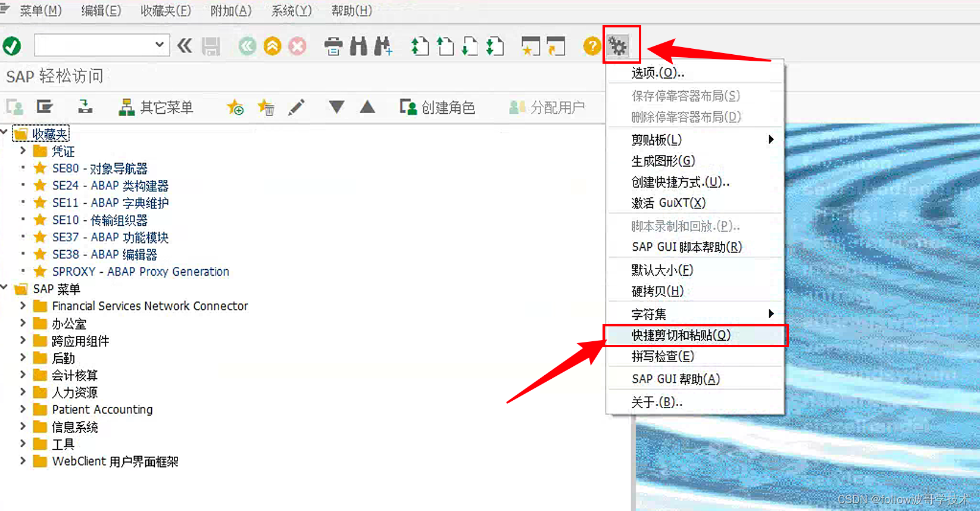The image size is (980, 511).
Task: Open the 编辑(E) menu
Action: tap(101, 11)
